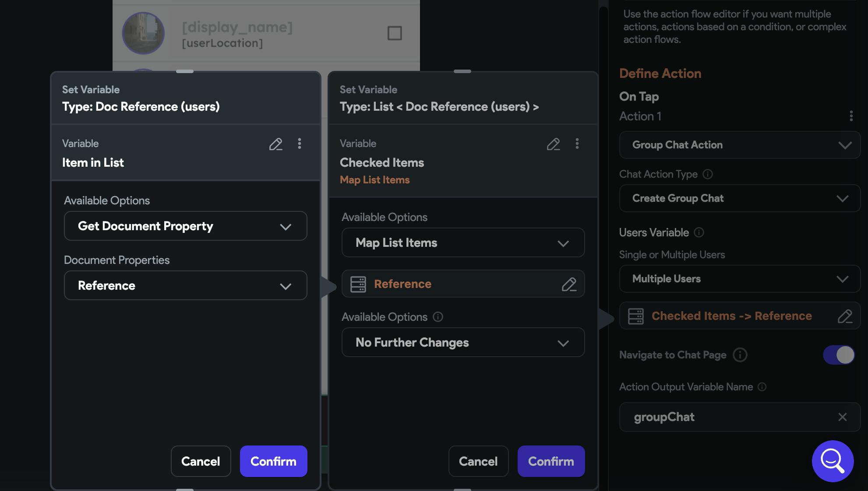Click the edit icon on Item in List variable
This screenshot has height=491, width=868.
click(275, 144)
